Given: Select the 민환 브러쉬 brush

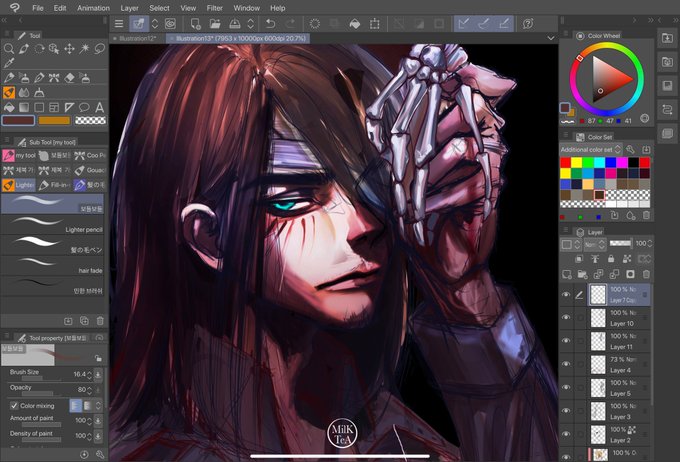Looking at the screenshot, I should coord(52,286).
